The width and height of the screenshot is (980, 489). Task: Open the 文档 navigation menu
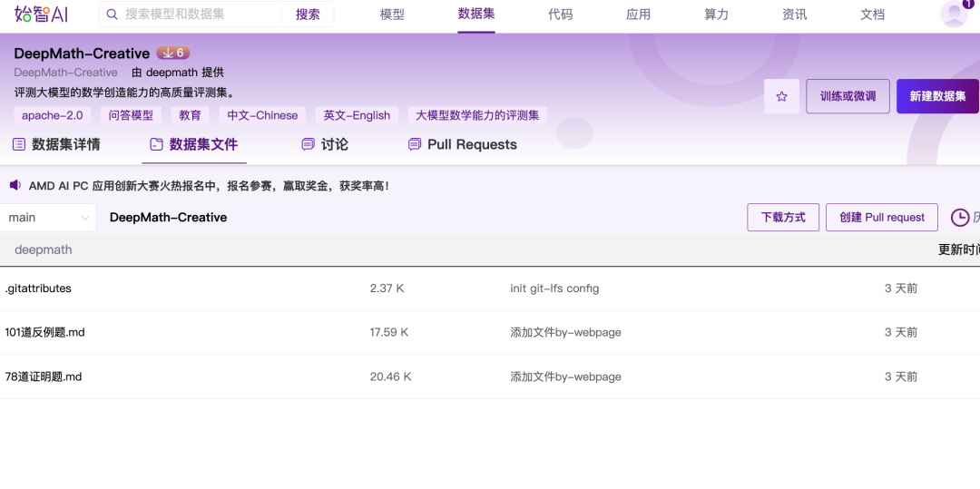[873, 15]
